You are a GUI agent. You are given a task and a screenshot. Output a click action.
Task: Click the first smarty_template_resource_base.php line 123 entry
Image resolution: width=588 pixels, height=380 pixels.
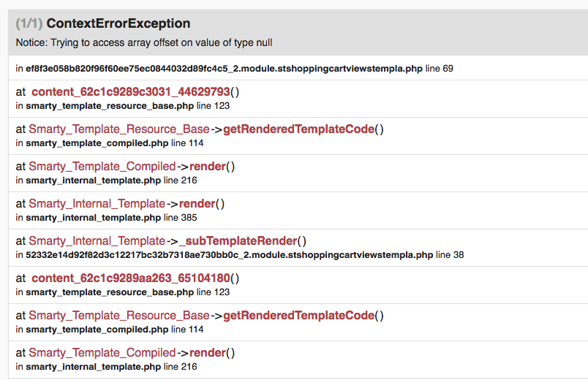click(x=110, y=106)
